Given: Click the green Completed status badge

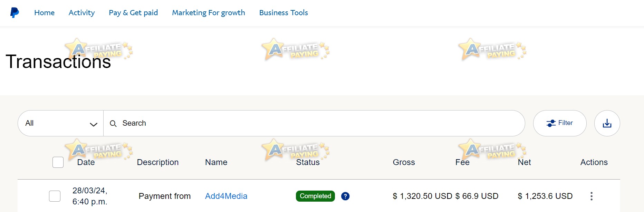Looking at the screenshot, I should tap(315, 196).
